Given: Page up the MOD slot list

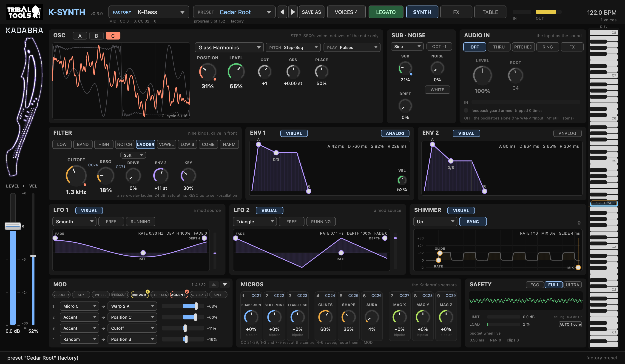Looking at the screenshot, I should 213,284.
